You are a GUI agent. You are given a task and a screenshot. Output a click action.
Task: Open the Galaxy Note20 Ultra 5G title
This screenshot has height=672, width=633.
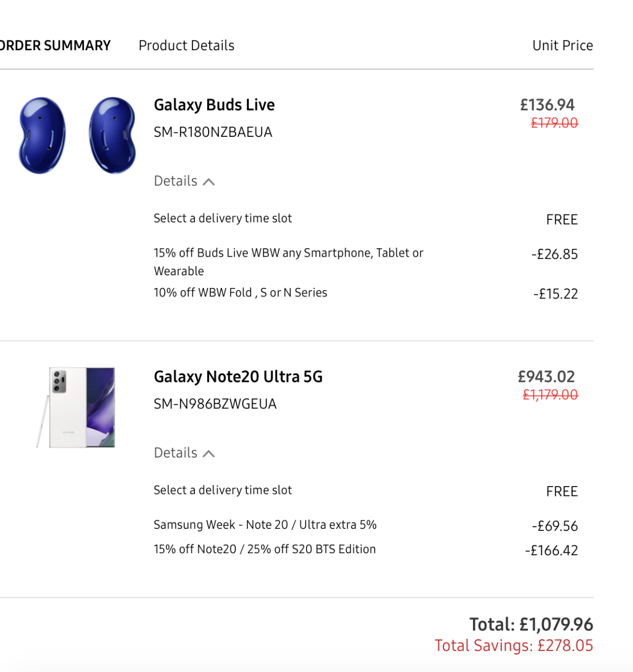[x=238, y=377]
